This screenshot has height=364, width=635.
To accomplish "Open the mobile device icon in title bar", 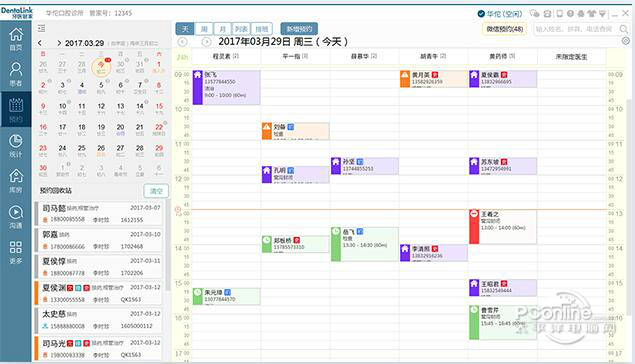I will pos(560,13).
